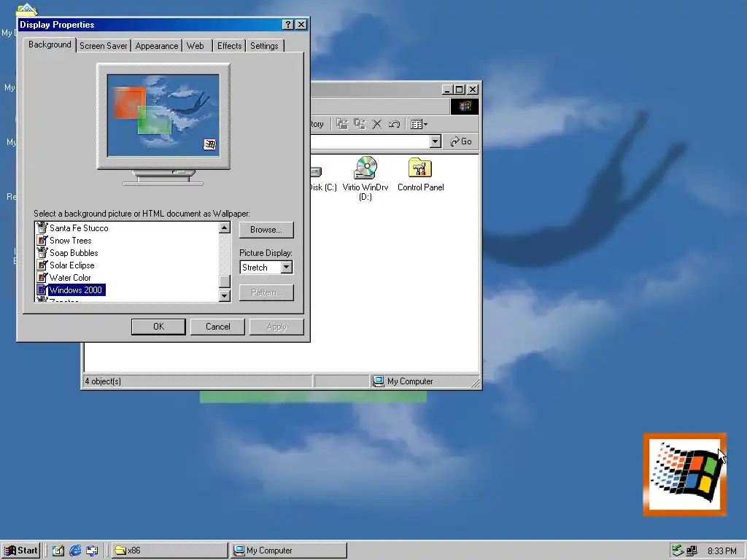
Task: Select the Control Panel folder icon
Action: 420,174
